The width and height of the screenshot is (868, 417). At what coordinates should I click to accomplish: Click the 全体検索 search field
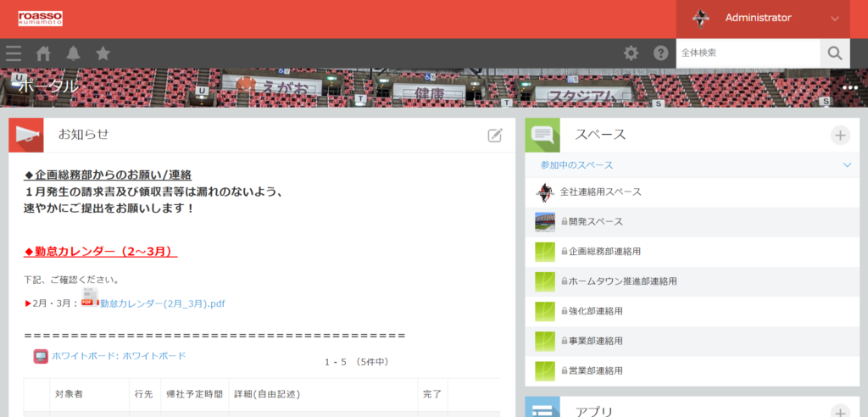point(748,53)
